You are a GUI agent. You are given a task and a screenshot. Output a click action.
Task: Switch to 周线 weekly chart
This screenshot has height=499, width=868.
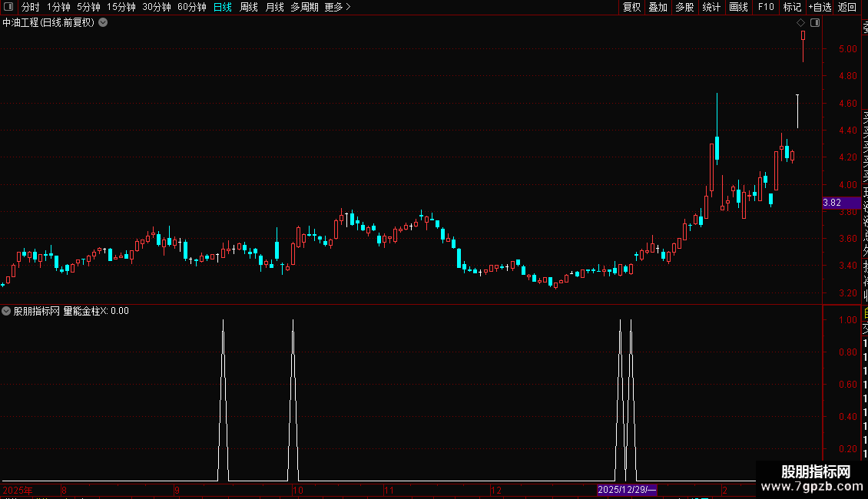pyautogui.click(x=249, y=7)
